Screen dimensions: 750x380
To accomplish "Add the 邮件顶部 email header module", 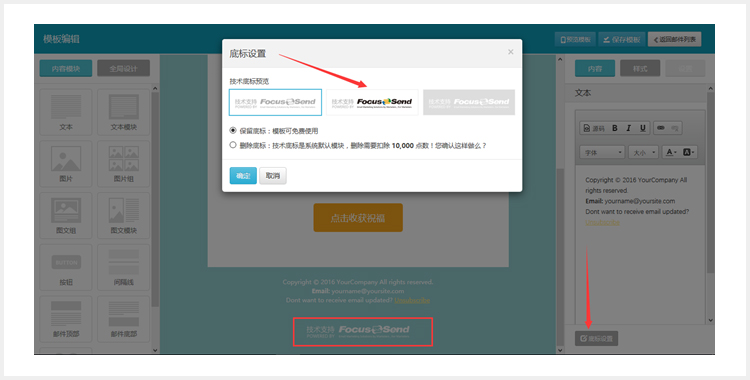I will tap(66, 319).
